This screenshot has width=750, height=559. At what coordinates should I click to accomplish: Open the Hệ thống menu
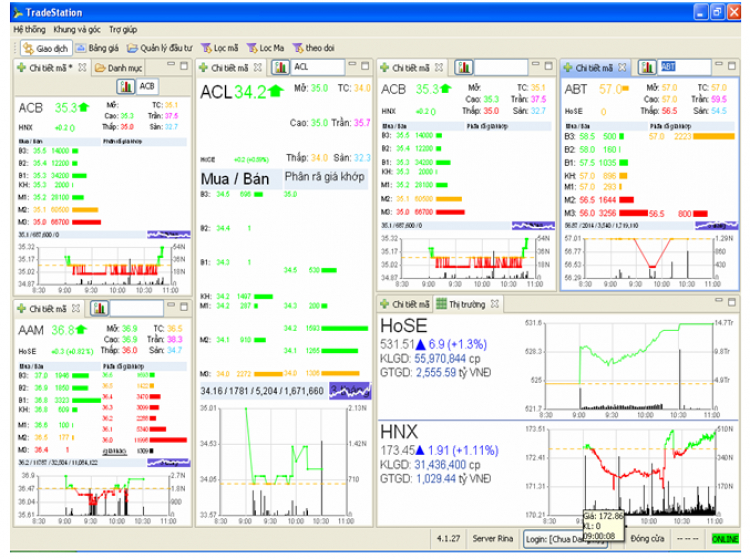click(x=29, y=30)
